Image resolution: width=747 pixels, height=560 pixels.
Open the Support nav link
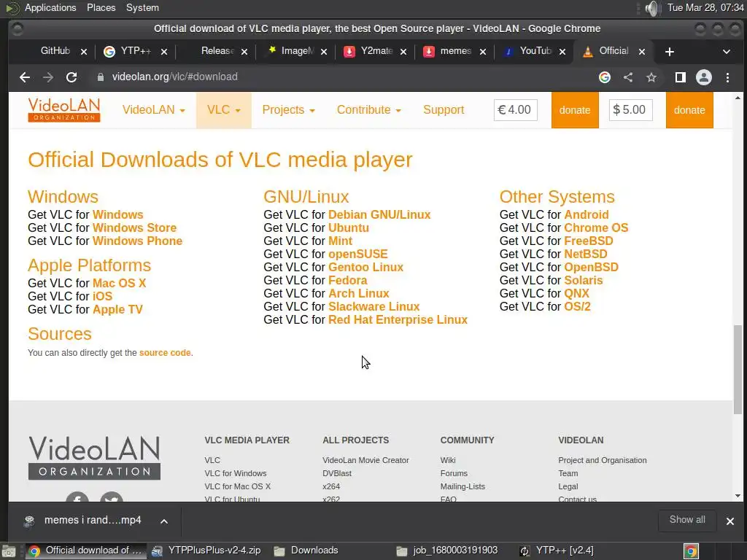[444, 110]
